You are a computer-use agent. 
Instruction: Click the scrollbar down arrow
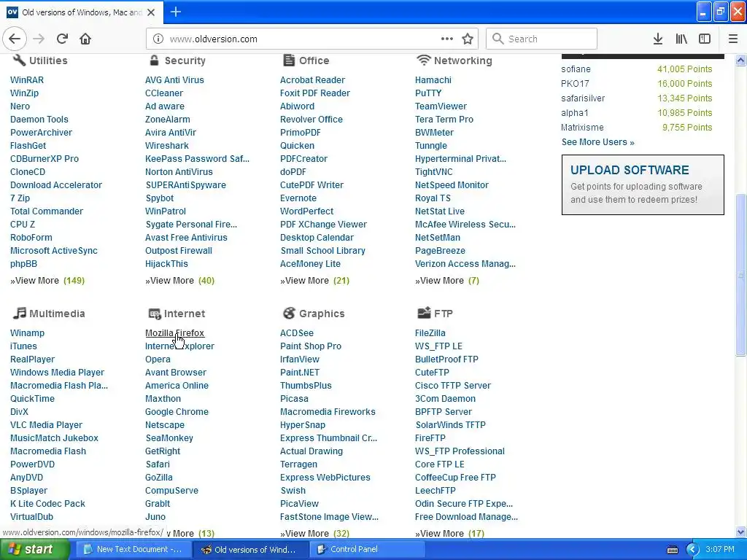tap(740, 532)
